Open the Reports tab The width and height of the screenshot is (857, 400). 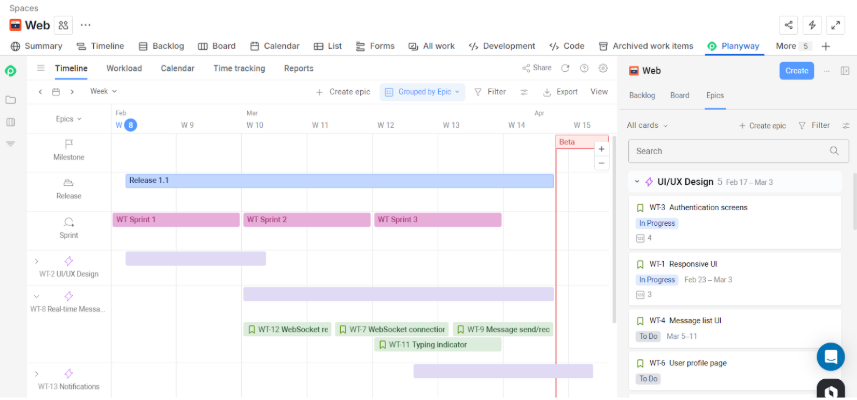click(x=298, y=68)
